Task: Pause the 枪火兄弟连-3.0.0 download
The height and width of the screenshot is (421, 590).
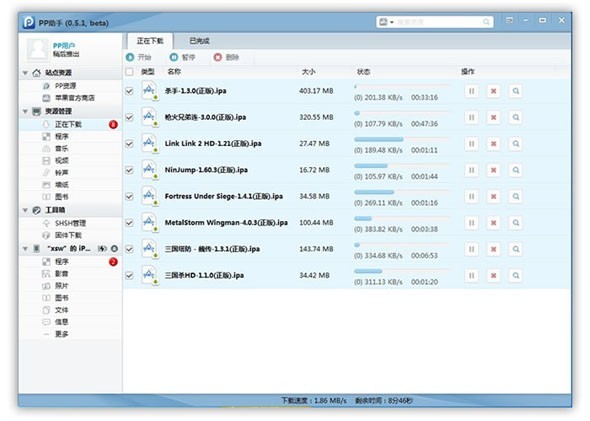Action: point(471,117)
